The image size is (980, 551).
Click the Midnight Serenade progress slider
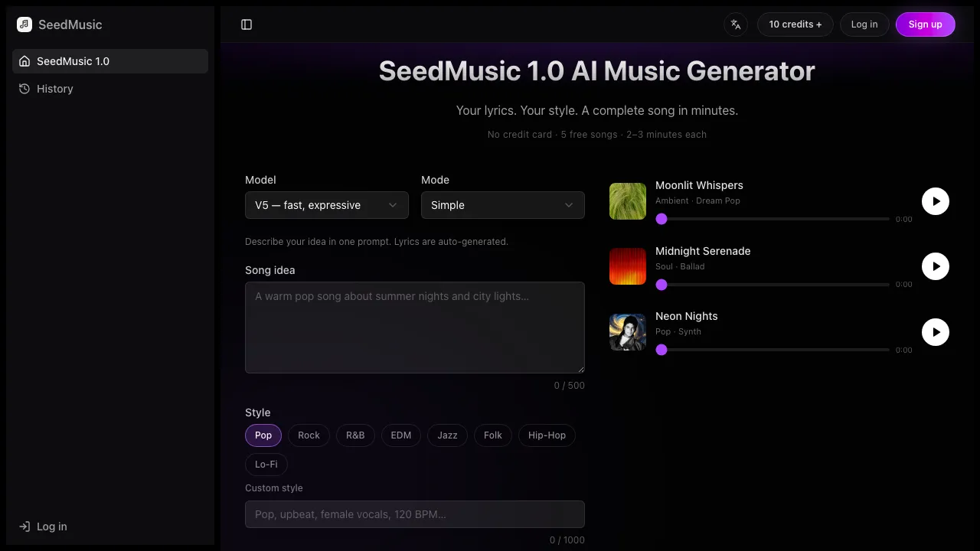(773, 285)
